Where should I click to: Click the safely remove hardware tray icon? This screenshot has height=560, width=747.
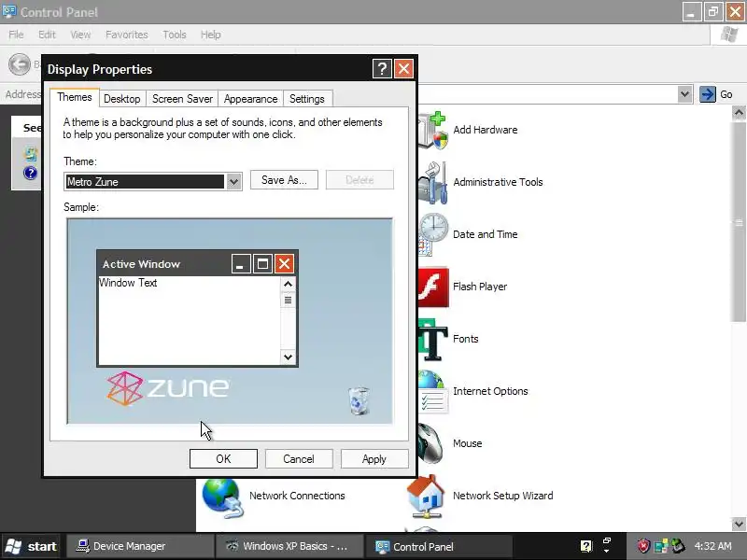pos(678,546)
